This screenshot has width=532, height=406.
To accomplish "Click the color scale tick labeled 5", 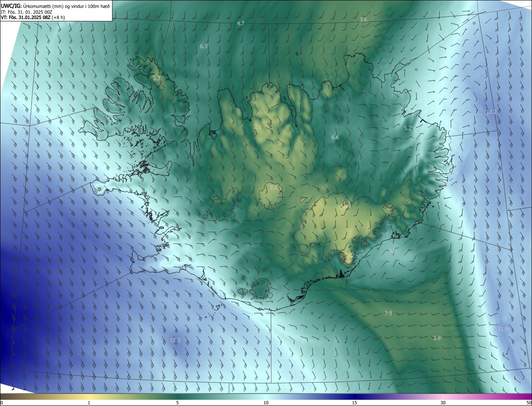I will (177, 403).
